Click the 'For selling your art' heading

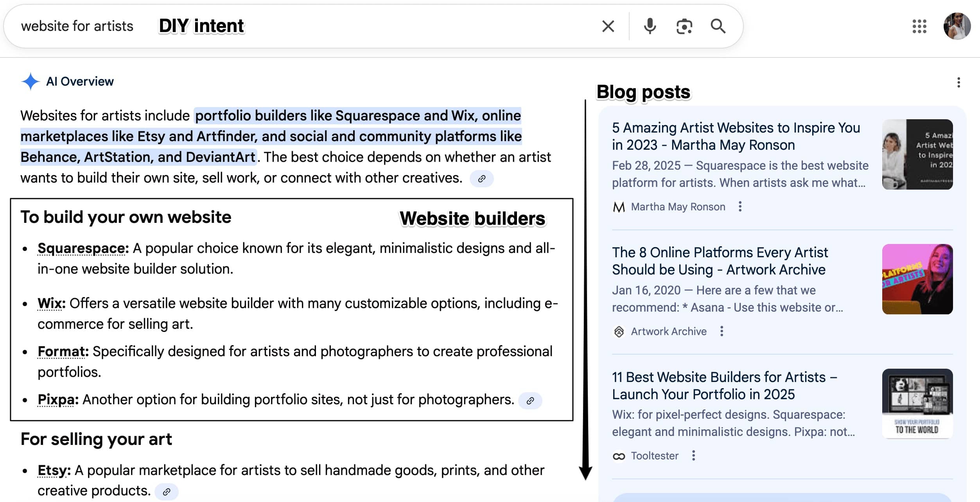tap(96, 439)
